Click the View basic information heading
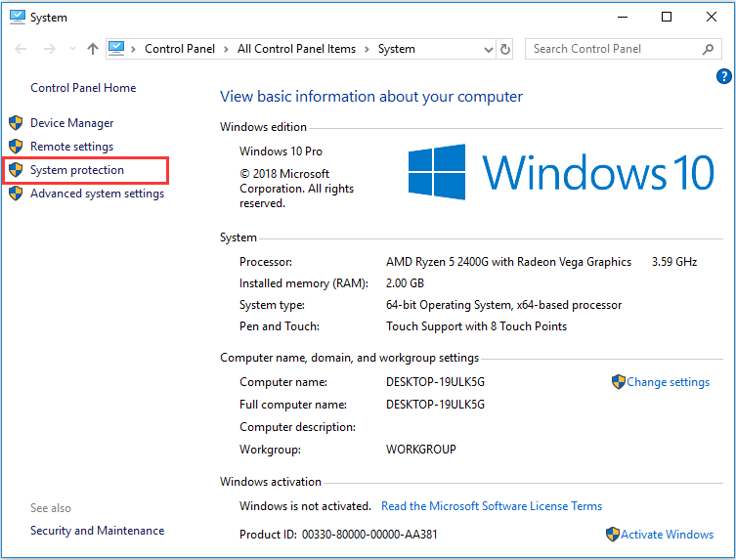Image resolution: width=736 pixels, height=560 pixels. (x=371, y=96)
